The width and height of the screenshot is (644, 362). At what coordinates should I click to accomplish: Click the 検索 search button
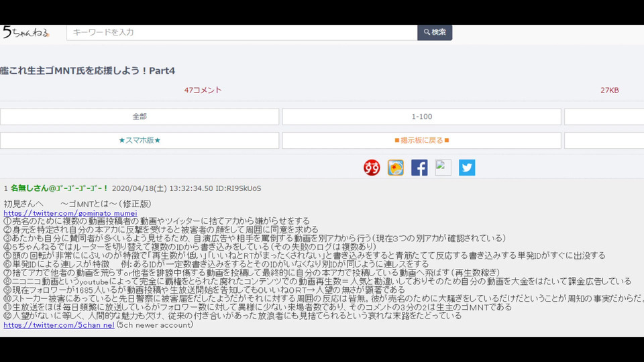click(x=435, y=32)
